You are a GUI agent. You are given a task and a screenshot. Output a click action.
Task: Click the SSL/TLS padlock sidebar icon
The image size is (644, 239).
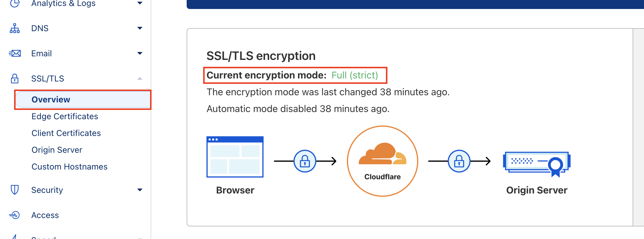[15, 78]
